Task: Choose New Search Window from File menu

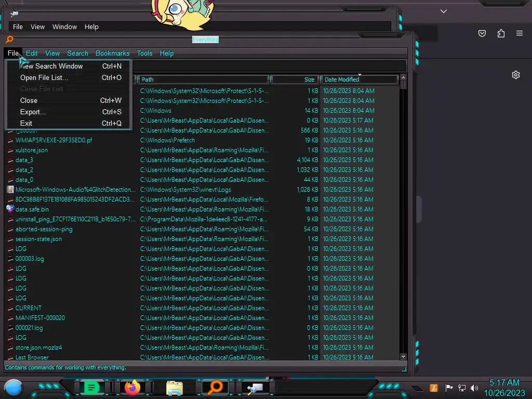Action: (69, 66)
